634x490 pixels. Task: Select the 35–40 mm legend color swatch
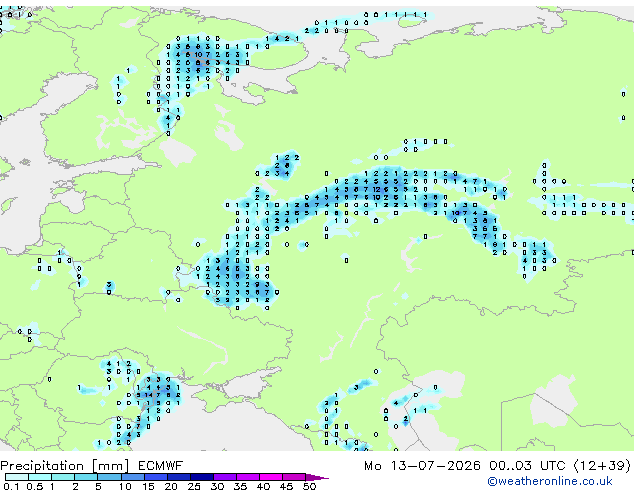pos(248,477)
